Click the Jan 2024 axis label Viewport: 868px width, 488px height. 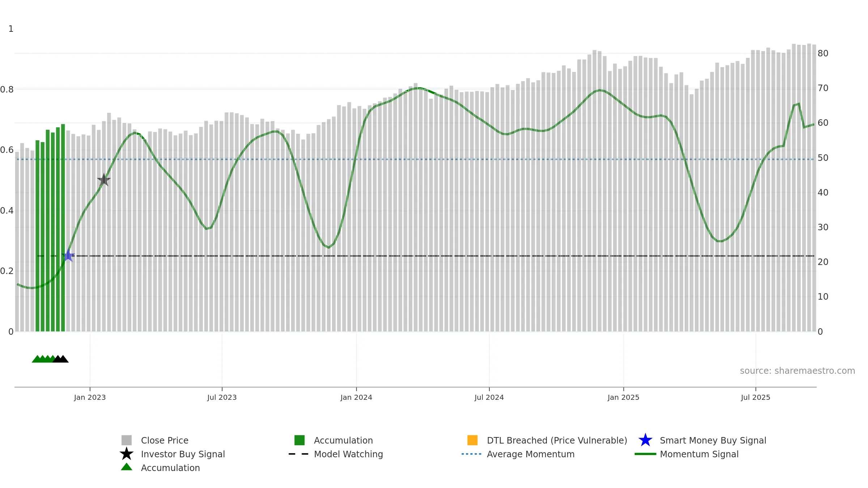tap(356, 398)
